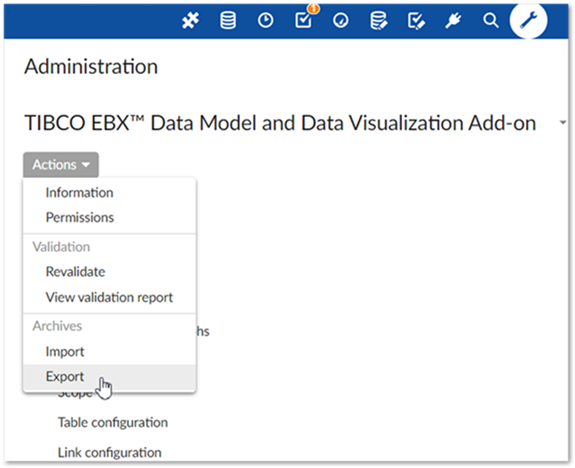The height and width of the screenshot is (468, 575).
Task: Open the plug data services icon
Action: [454, 21]
